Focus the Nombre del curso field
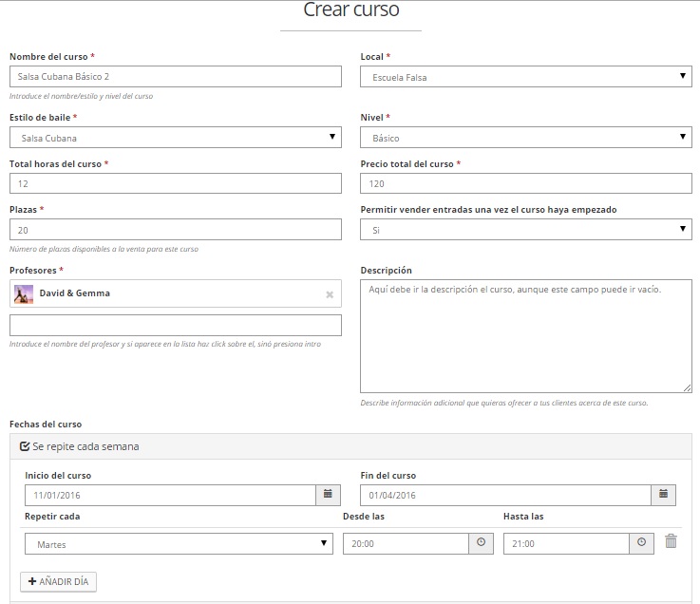This screenshot has width=700, height=604. click(175, 77)
